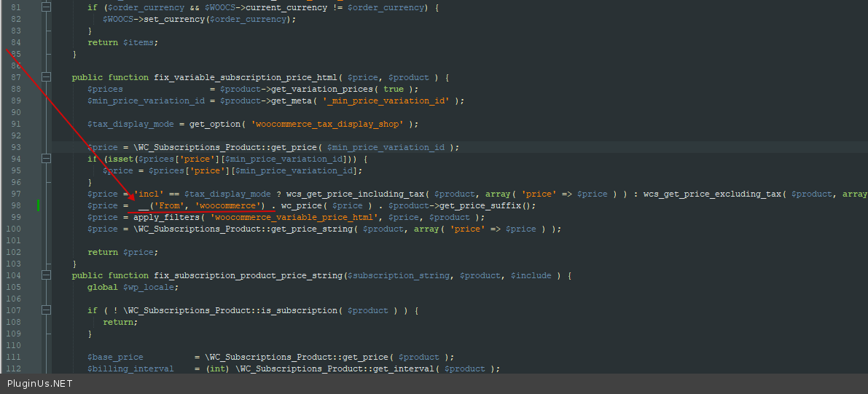
Task: Click 'global $wp_locale;' statement
Action: tap(133, 287)
